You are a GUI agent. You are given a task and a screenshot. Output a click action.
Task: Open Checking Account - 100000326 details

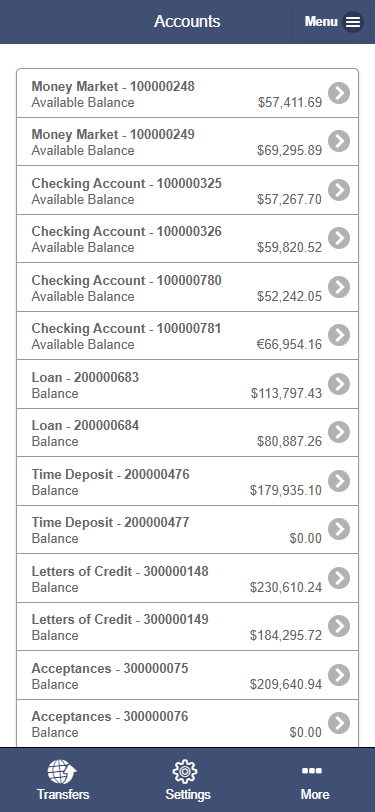pyautogui.click(x=188, y=239)
